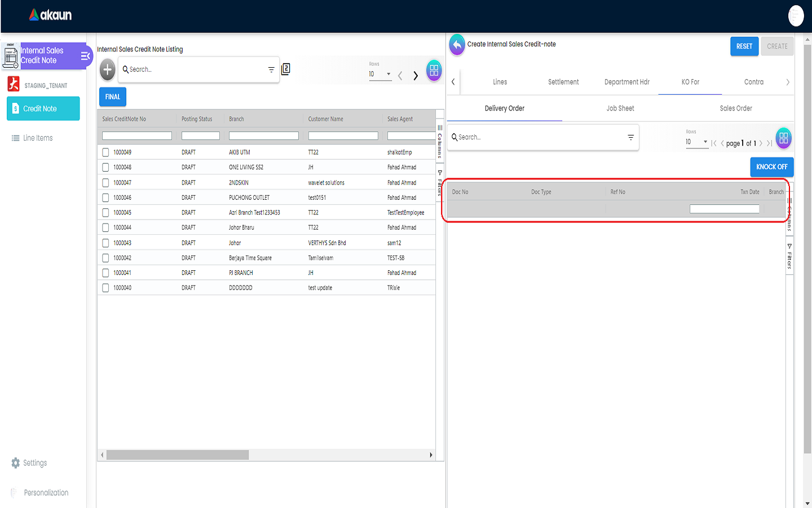Collapse the sidebar using Internal Sales menu icon
The image size is (812, 508).
[85, 56]
